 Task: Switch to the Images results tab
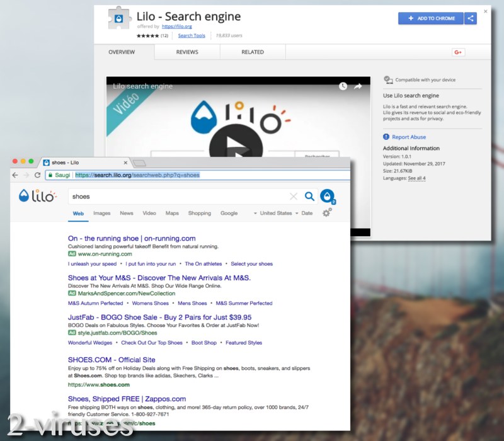pos(101,214)
